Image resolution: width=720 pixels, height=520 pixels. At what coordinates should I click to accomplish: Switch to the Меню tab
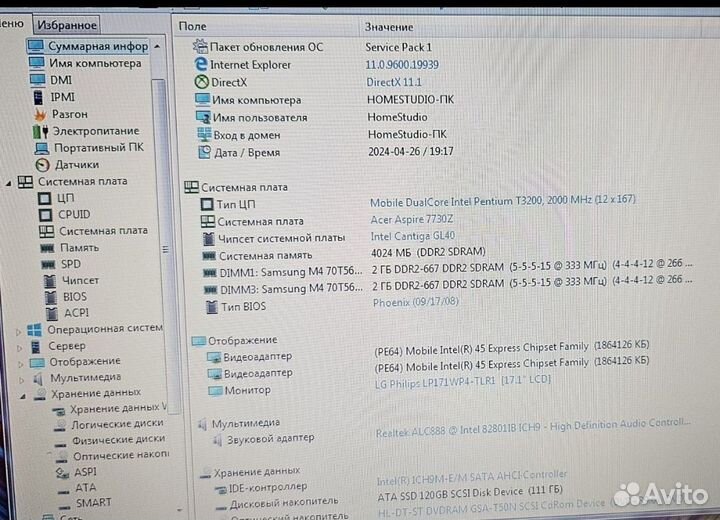12,24
